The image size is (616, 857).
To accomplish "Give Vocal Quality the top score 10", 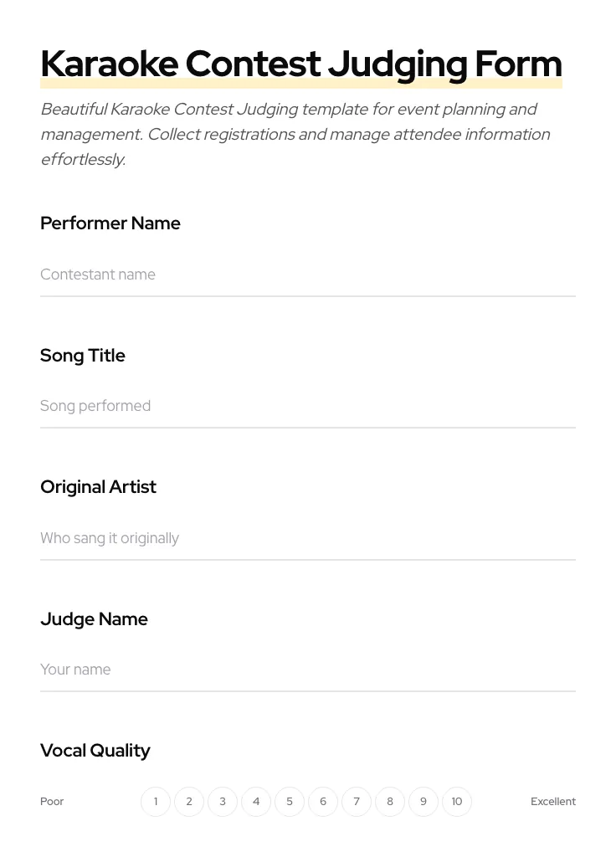I will (x=457, y=802).
